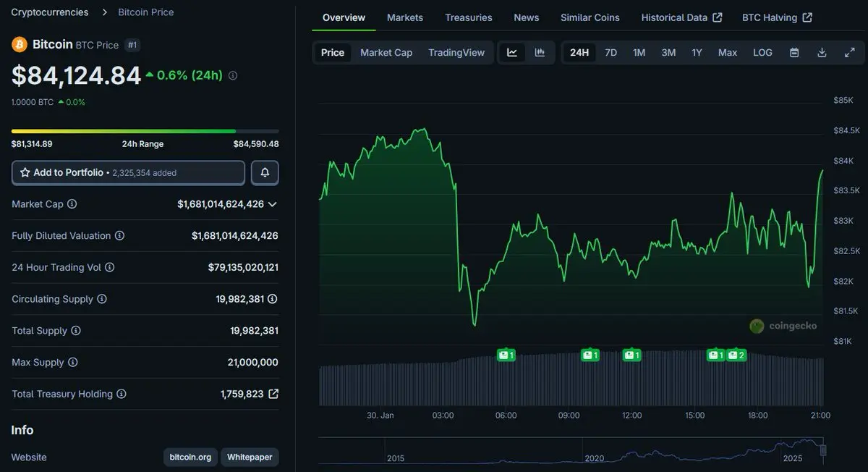This screenshot has width=868, height=472.
Task: Open price alert bell icon
Action: 265,173
